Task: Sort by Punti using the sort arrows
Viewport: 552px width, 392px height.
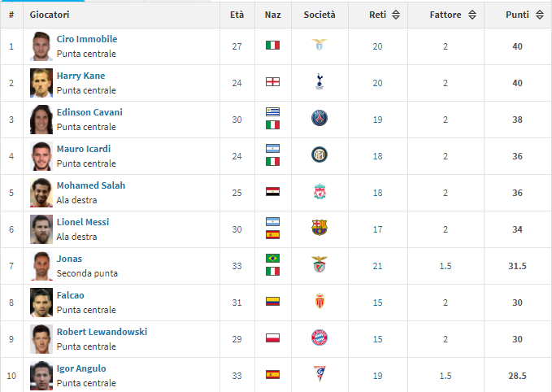Action: [539, 15]
